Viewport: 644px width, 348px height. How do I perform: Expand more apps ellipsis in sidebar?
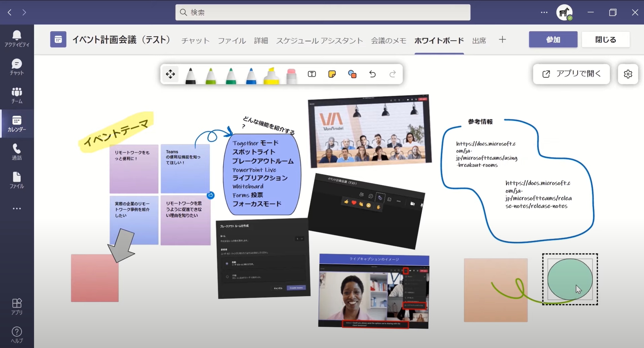click(x=17, y=209)
